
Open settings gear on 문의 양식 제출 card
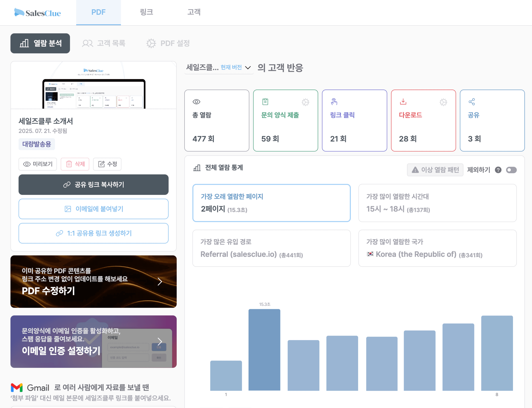click(305, 102)
